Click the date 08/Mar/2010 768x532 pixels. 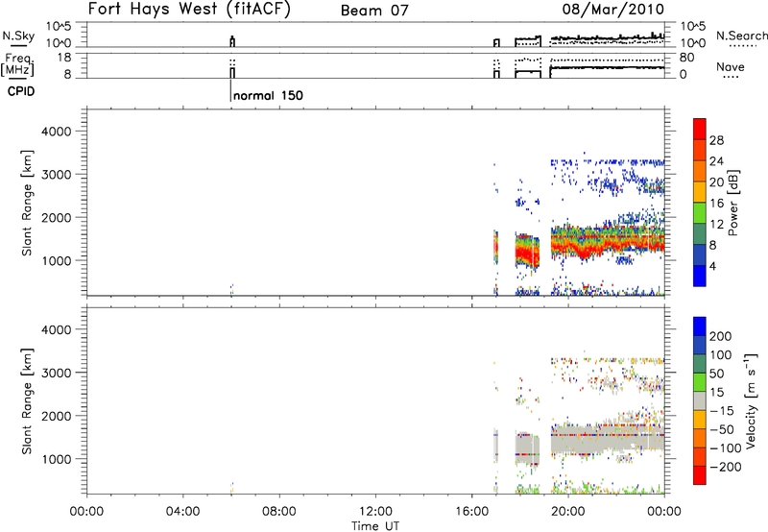pyautogui.click(x=613, y=10)
